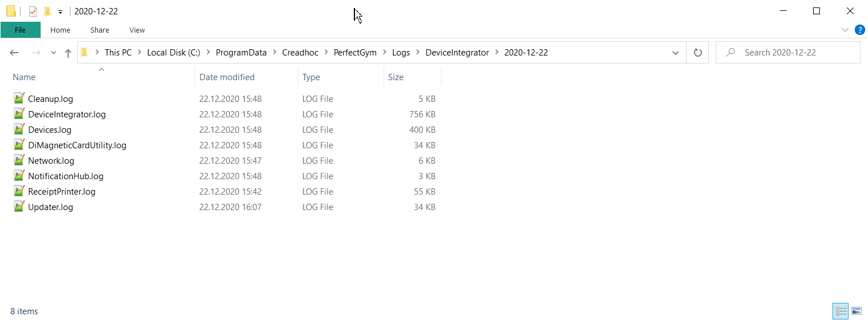Navigate to PerfectGym in the breadcrumb
This screenshot has height=320, width=868.
pyautogui.click(x=355, y=53)
